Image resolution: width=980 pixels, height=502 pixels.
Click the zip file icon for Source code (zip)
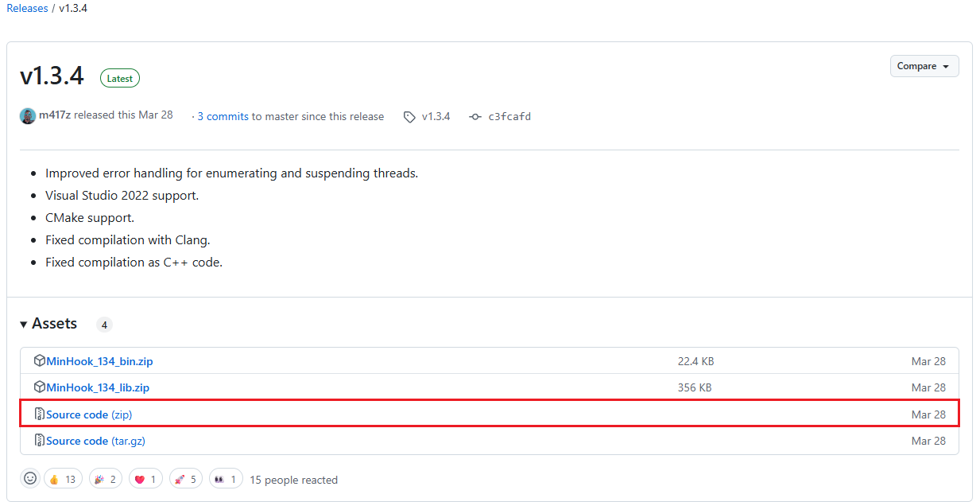40,414
